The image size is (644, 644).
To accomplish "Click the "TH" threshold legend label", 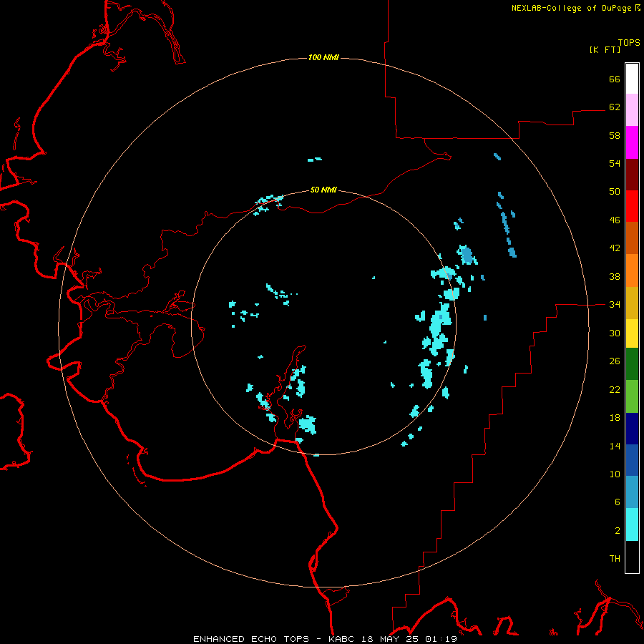I will pyautogui.click(x=615, y=559).
